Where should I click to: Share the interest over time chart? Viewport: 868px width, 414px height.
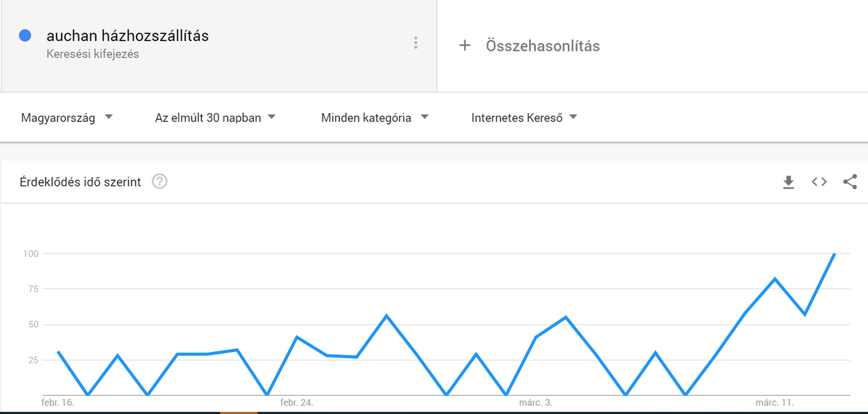tap(850, 182)
